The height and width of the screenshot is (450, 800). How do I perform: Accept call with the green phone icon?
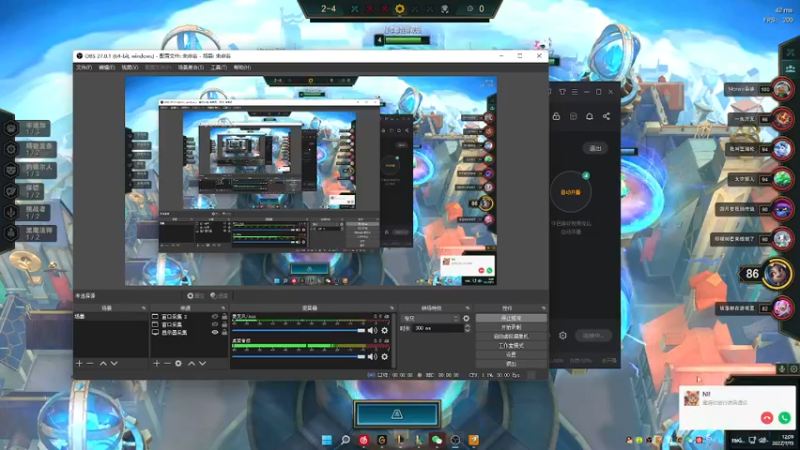point(784,417)
